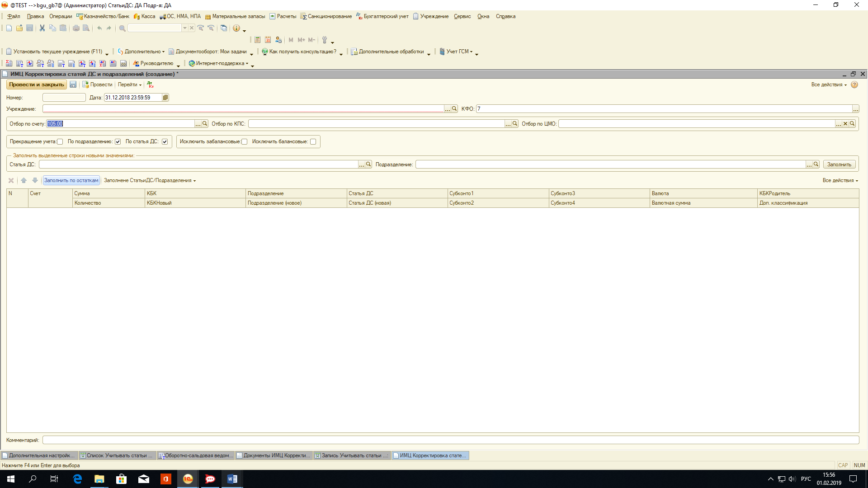Click the magnifier next to Отбор по счету
The image size is (868, 488).
coord(205,123)
